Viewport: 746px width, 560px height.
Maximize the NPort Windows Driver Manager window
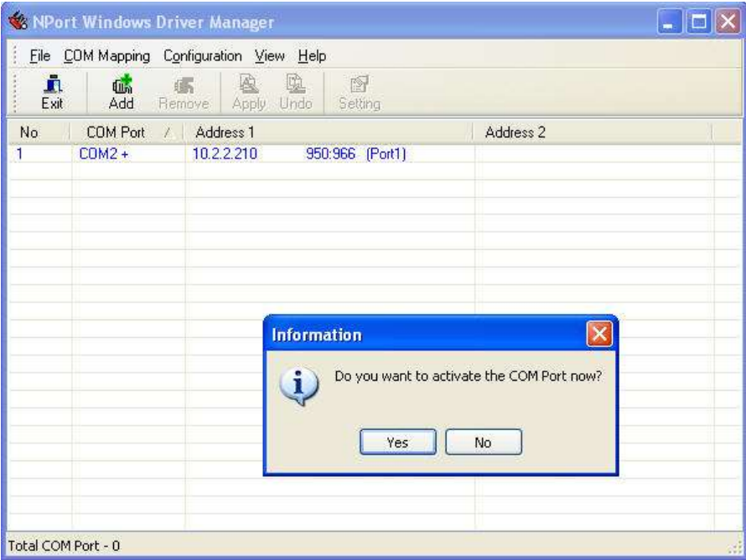(x=699, y=22)
